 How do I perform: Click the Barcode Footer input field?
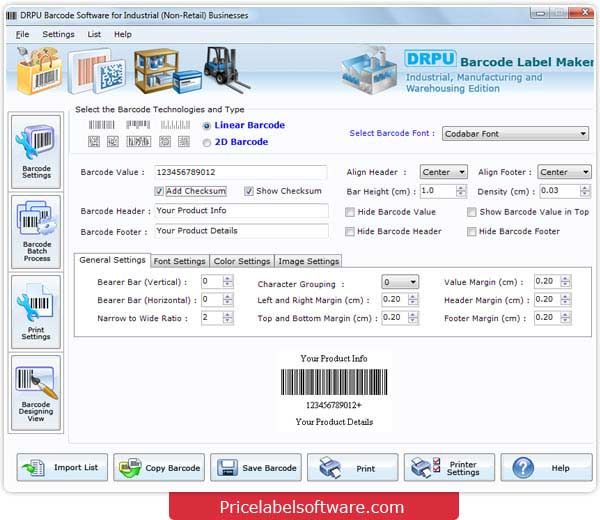point(241,231)
